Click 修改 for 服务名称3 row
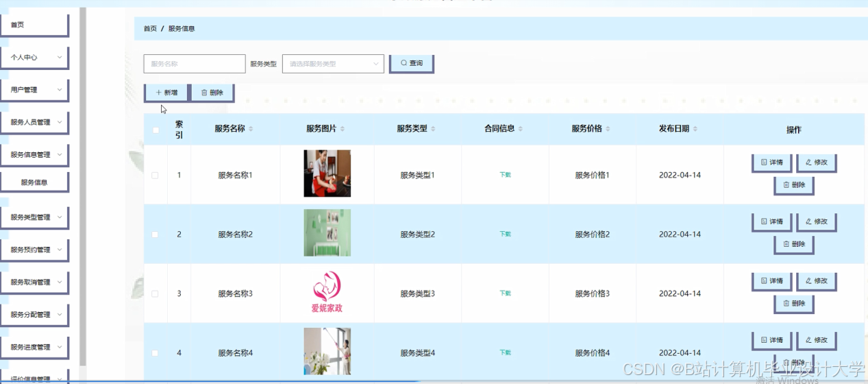This screenshot has height=384, width=868. [817, 281]
